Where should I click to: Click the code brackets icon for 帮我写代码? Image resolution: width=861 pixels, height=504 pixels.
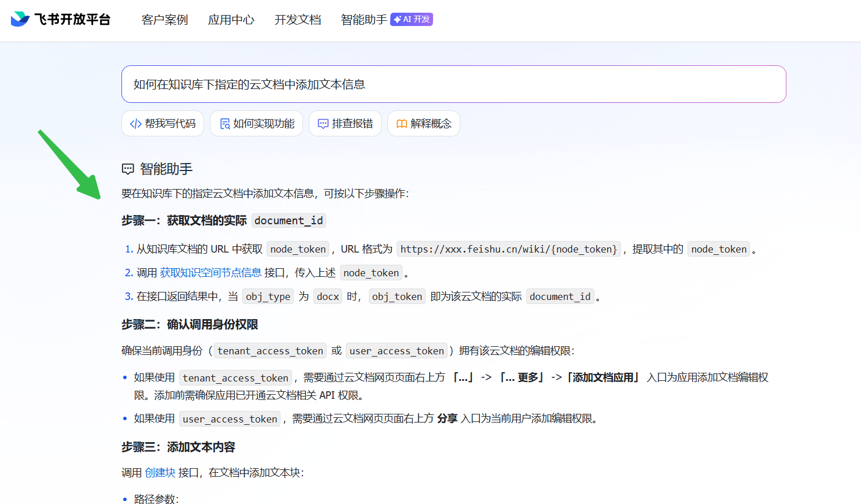tap(136, 124)
